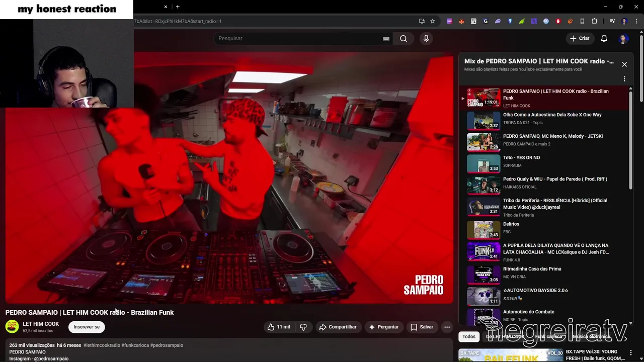644x362 pixels.
Task: Click the search magnifier button
Action: [404, 39]
